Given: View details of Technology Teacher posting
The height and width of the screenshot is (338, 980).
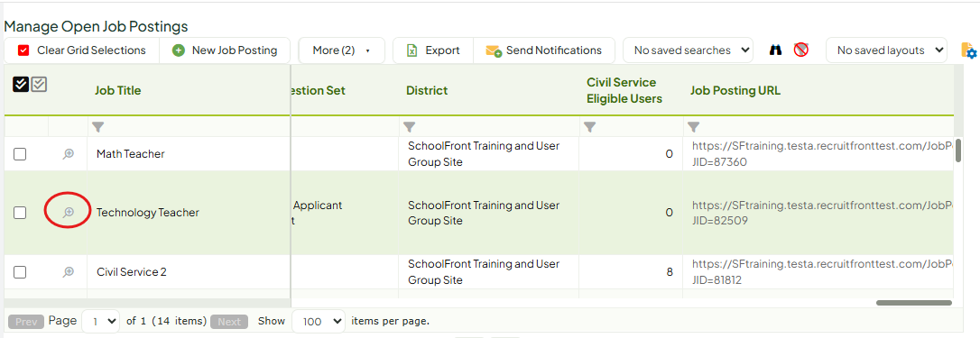Looking at the screenshot, I should pos(68,213).
